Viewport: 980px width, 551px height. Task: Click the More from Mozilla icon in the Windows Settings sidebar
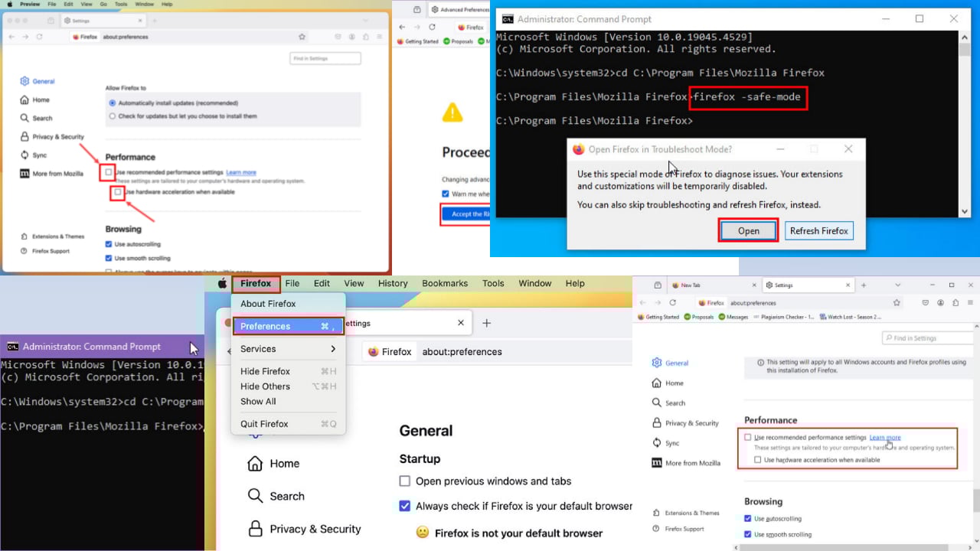tap(656, 463)
